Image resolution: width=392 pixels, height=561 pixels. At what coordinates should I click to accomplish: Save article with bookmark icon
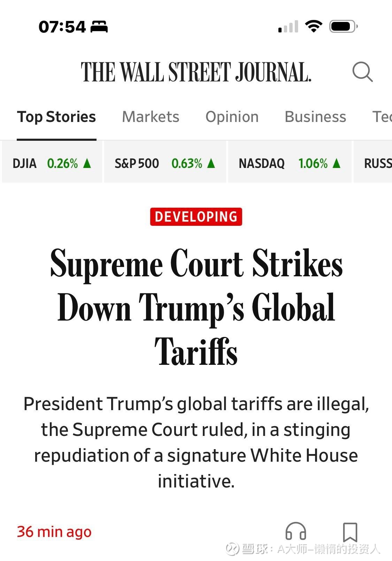pos(350,532)
